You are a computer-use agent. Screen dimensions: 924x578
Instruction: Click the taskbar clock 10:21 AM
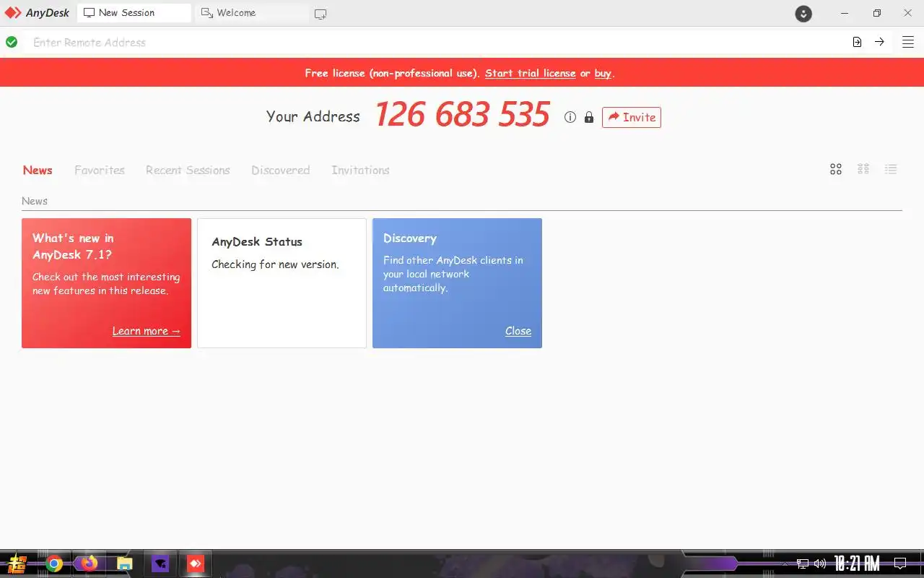click(857, 564)
